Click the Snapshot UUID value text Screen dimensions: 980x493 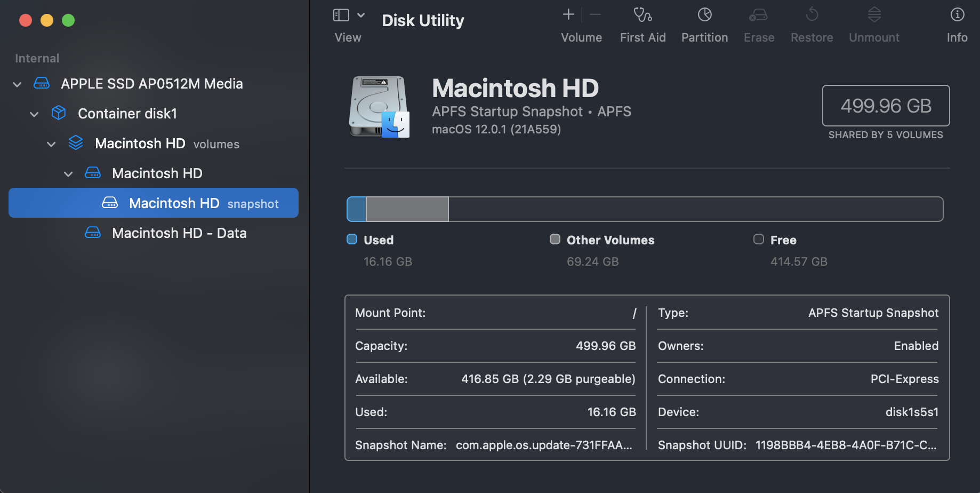tap(846, 445)
